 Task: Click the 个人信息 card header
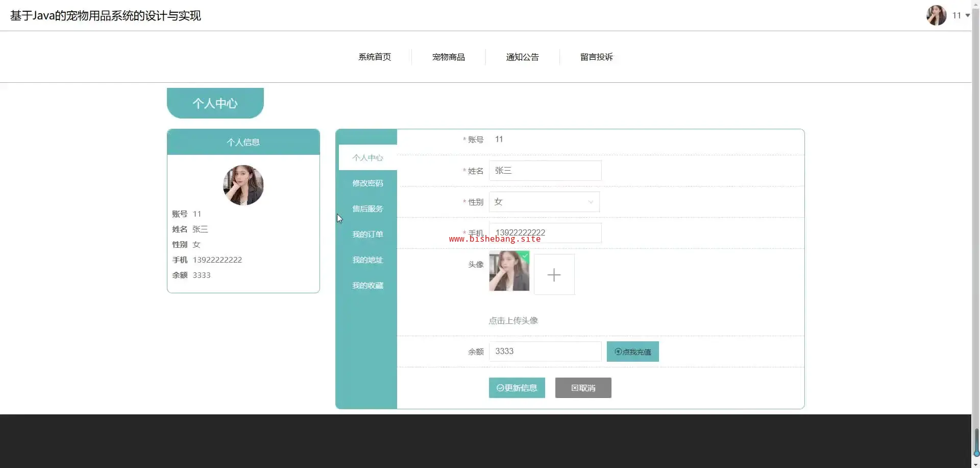point(243,142)
